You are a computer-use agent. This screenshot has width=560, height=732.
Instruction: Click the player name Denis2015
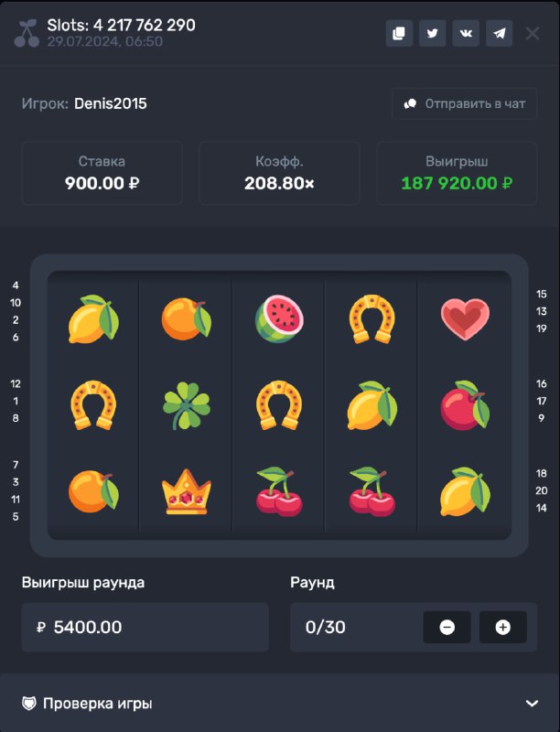coord(110,103)
